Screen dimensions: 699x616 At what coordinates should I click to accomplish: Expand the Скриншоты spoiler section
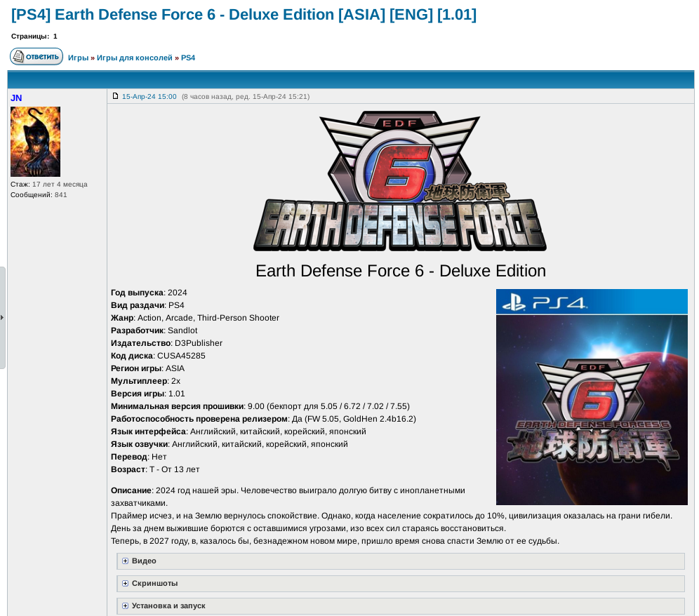(401, 584)
